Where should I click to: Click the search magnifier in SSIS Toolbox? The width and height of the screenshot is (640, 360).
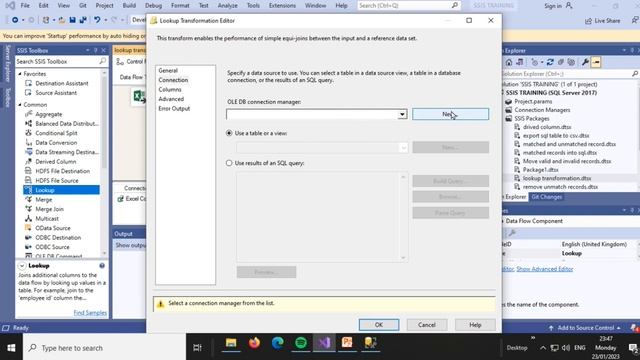click(x=102, y=61)
